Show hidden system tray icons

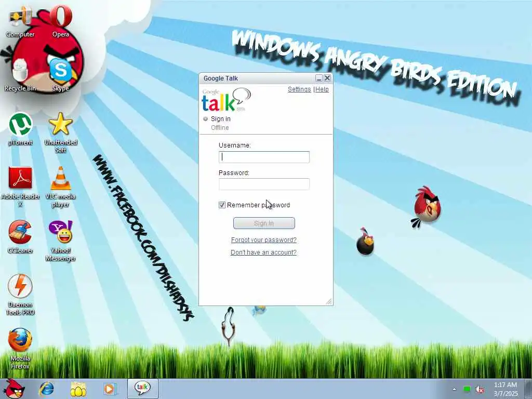tap(454, 389)
